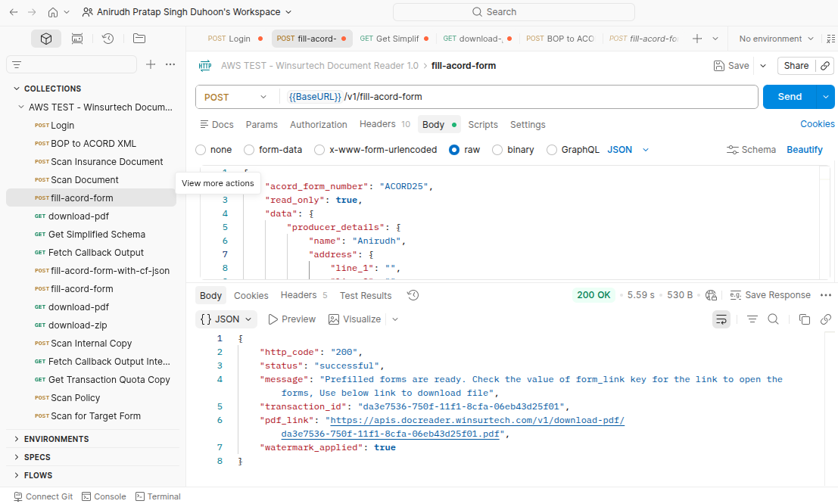The height and width of the screenshot is (504, 838).
Task: Click the top Search bar
Action: click(513, 12)
